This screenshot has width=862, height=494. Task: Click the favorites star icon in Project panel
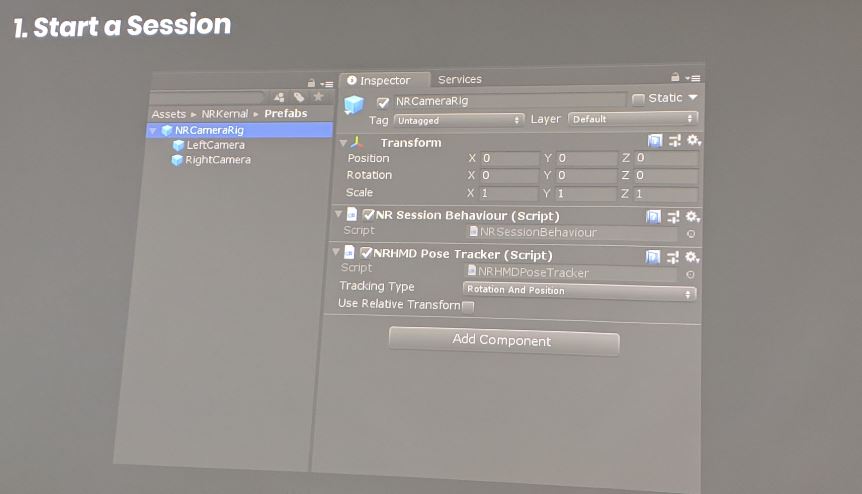pos(318,97)
